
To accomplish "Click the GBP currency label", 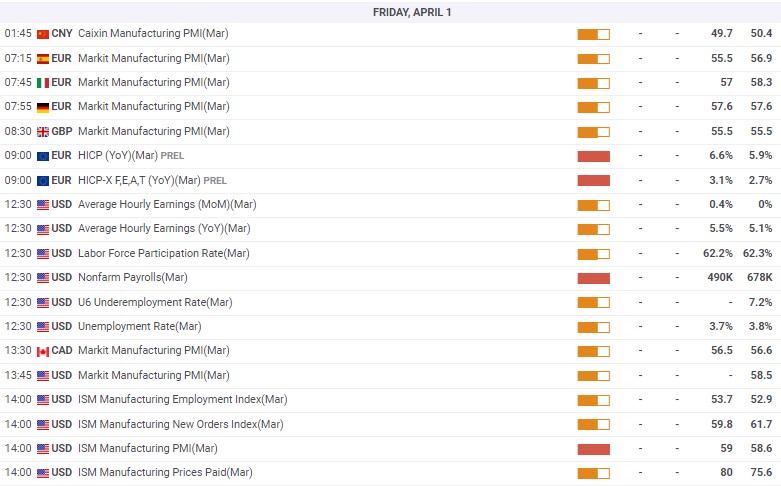I will [x=62, y=131].
